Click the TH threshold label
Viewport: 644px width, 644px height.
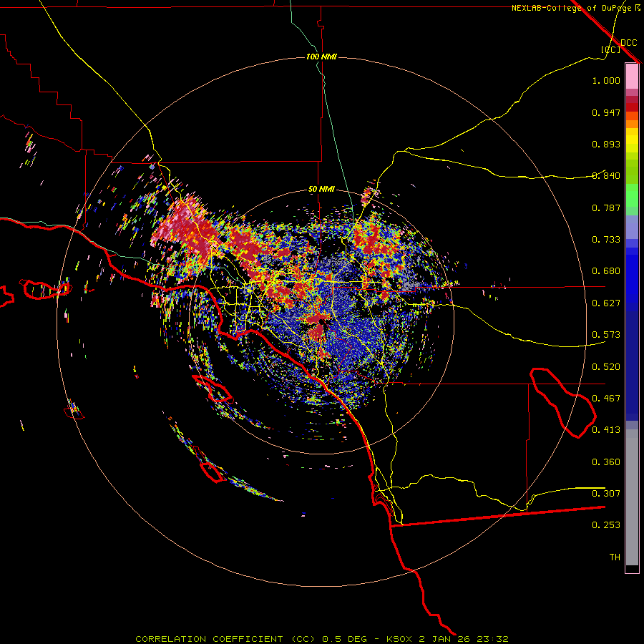(615, 557)
